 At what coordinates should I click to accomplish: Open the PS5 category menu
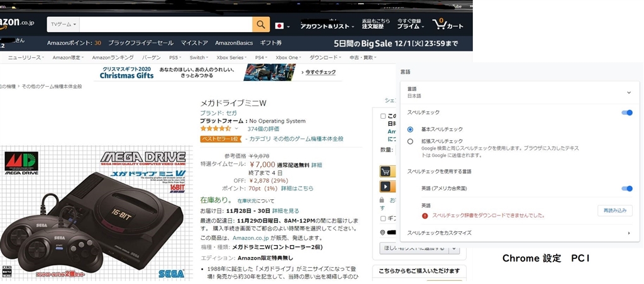(175, 57)
